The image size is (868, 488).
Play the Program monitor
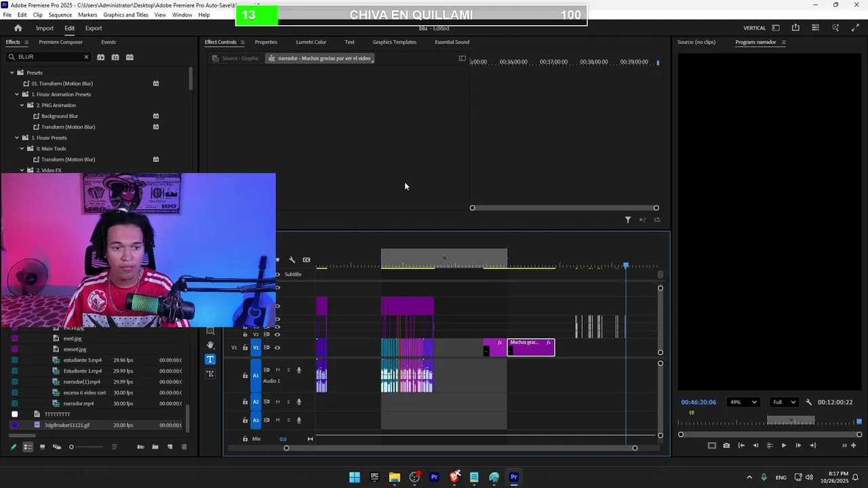pos(783,445)
